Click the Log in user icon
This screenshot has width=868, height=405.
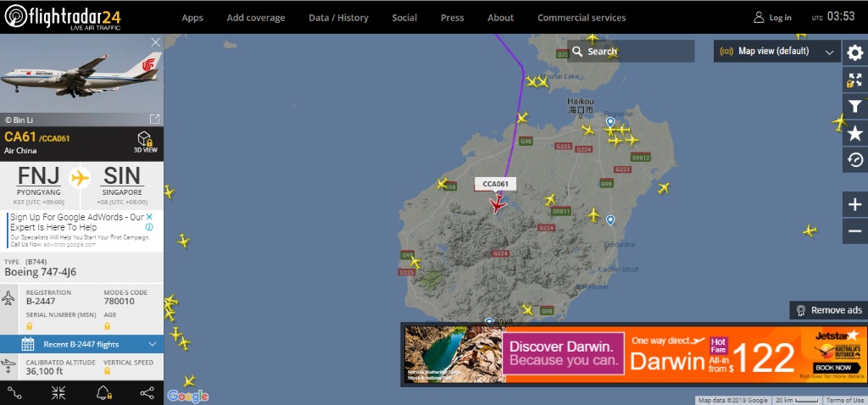click(x=759, y=17)
